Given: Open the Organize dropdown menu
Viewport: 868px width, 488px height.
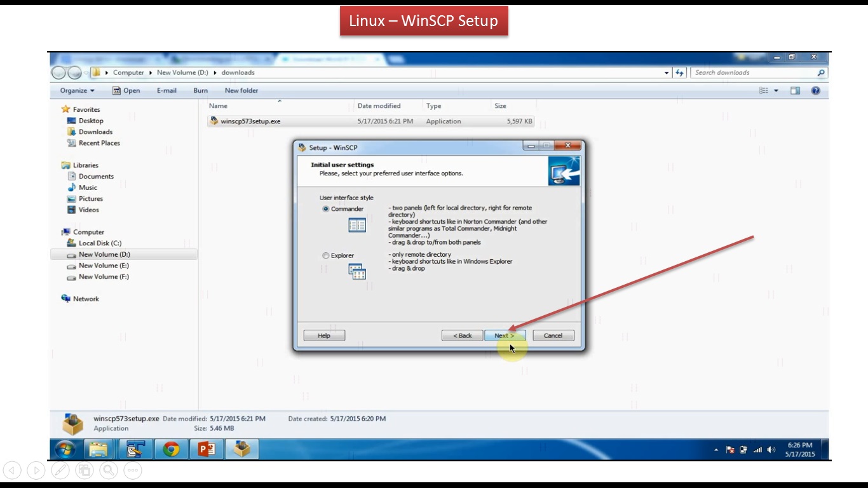Looking at the screenshot, I should (x=77, y=91).
